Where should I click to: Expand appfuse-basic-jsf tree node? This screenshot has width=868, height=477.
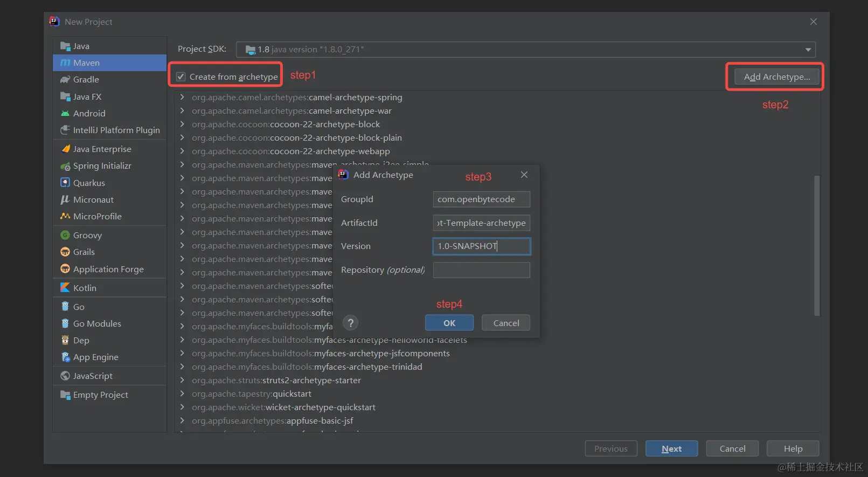coord(182,420)
